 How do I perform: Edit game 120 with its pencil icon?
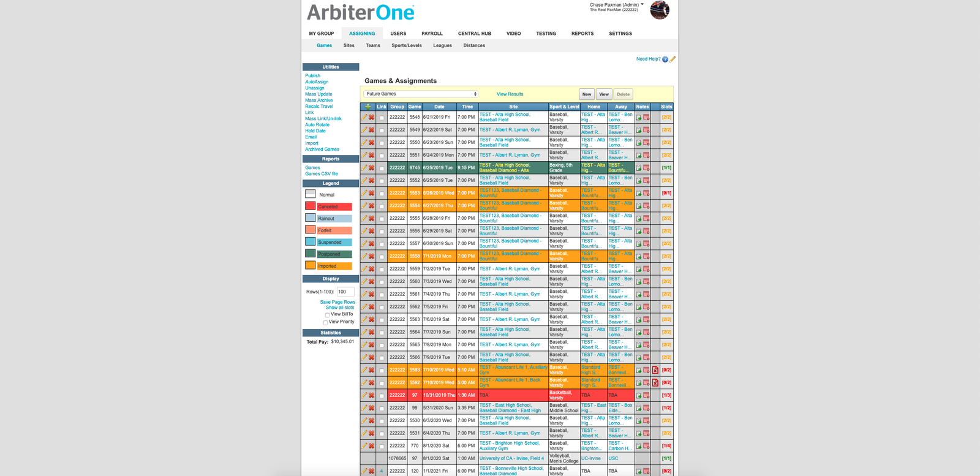pos(364,471)
